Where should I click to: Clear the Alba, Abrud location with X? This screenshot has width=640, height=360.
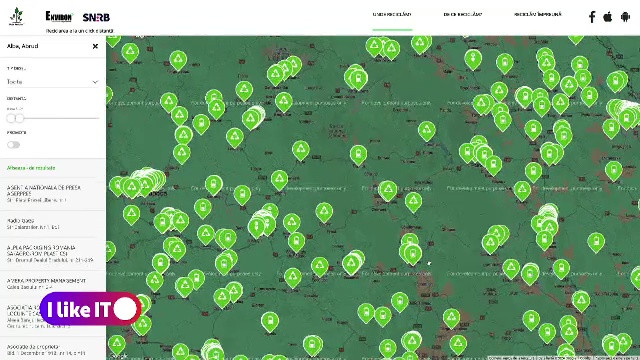[x=95, y=46]
